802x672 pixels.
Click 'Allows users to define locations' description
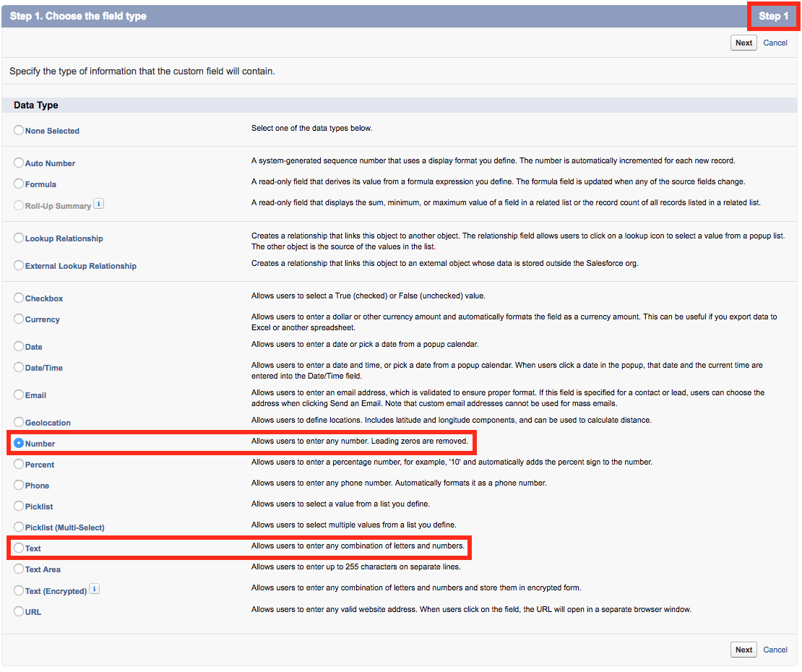451,420
